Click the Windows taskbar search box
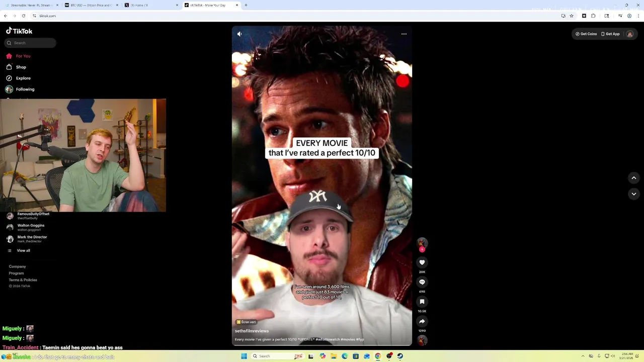The width and height of the screenshot is (644, 362). pyautogui.click(x=278, y=356)
